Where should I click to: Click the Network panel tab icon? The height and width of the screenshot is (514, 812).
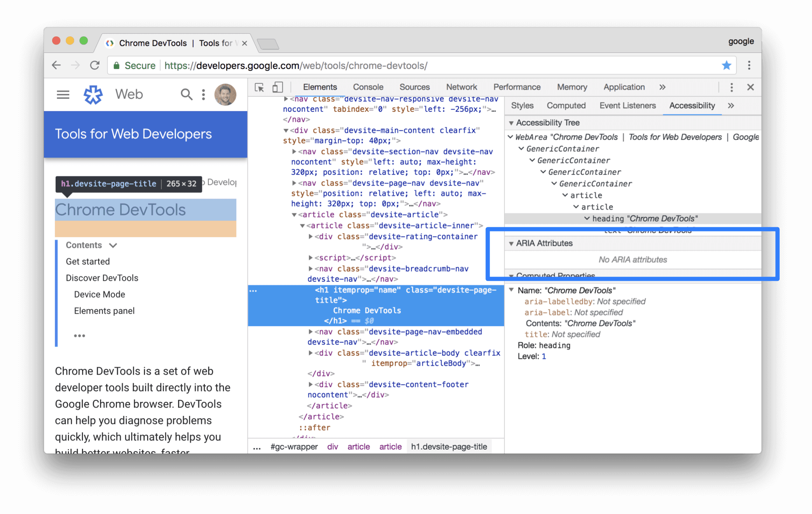pos(461,88)
